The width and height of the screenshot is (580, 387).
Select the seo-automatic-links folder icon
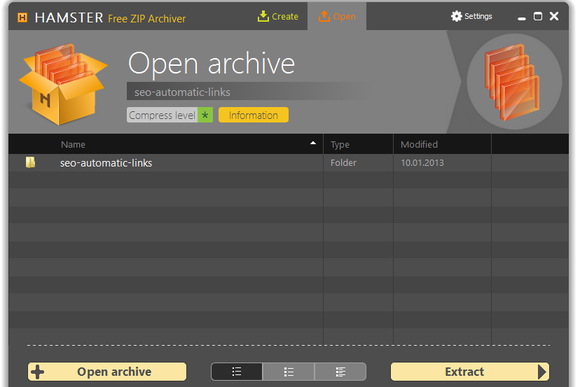click(x=30, y=162)
